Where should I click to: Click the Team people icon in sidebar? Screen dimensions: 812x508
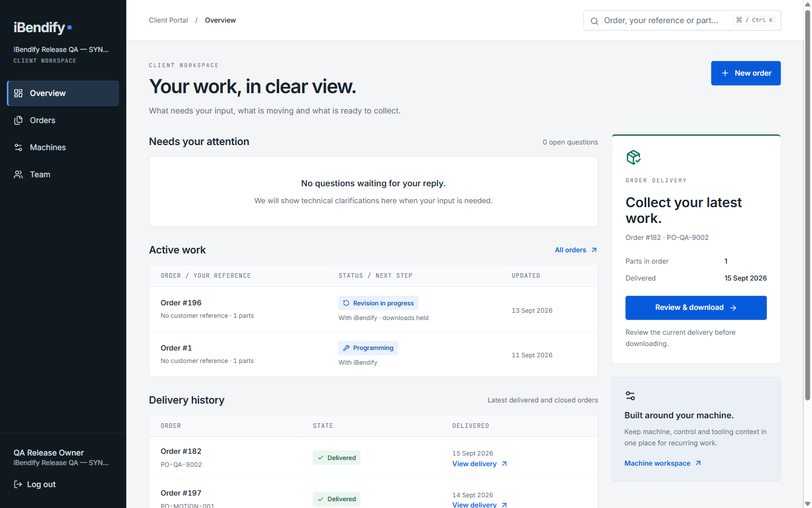[x=19, y=174]
